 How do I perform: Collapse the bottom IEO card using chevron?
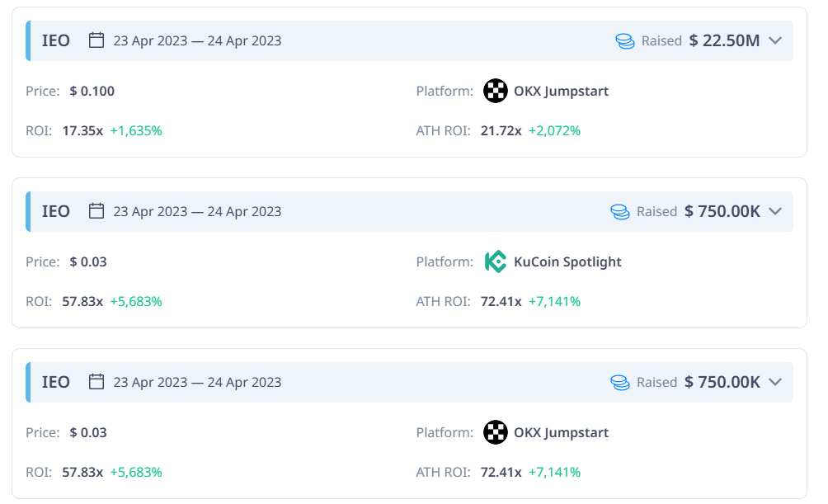point(774,382)
